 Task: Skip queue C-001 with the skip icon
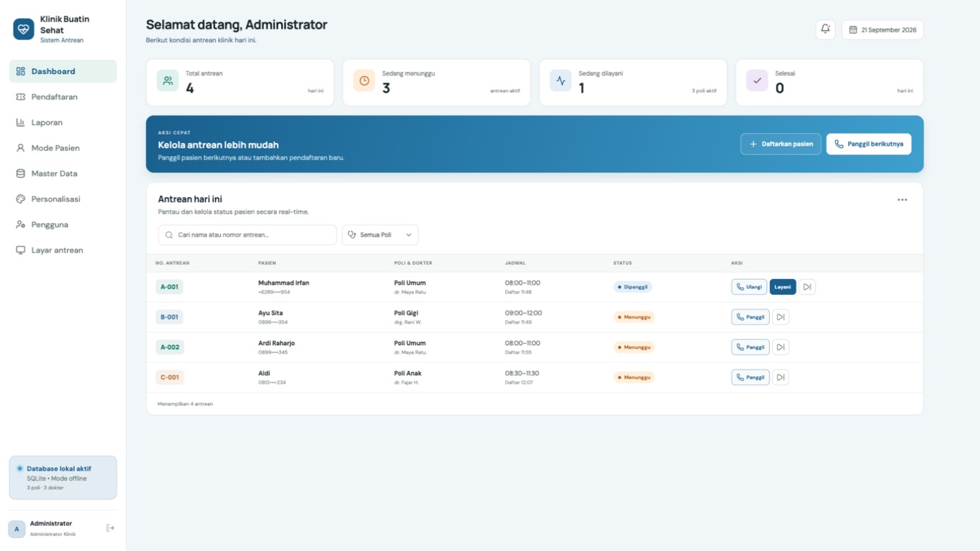coord(781,377)
